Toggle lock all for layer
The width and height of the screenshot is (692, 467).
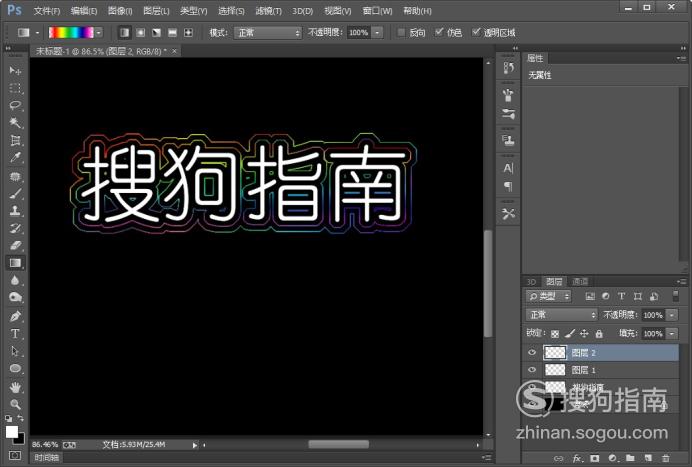click(x=599, y=334)
